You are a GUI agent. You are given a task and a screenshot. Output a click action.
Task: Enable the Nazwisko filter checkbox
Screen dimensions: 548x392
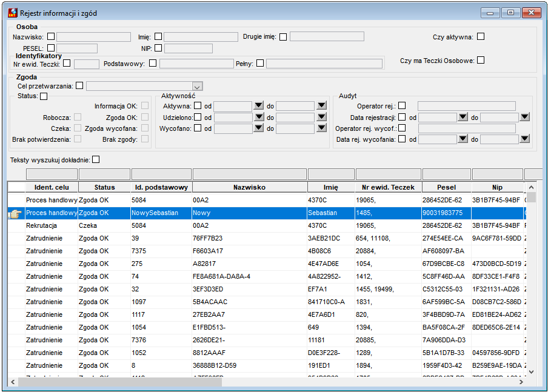(x=51, y=36)
